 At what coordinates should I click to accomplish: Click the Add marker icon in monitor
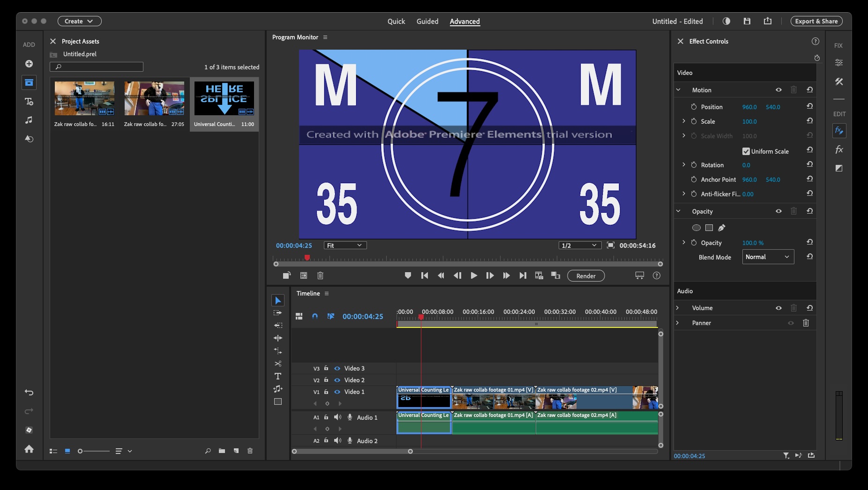(408, 276)
